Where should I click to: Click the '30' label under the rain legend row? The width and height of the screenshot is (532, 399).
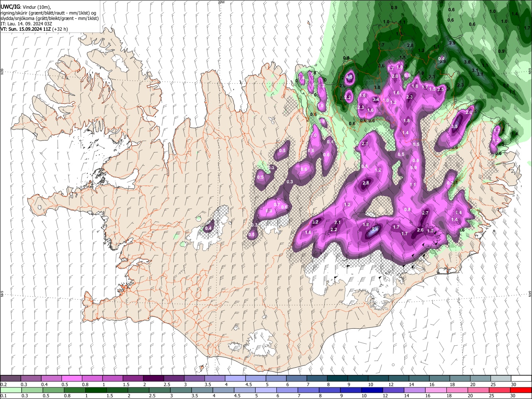click(513, 396)
